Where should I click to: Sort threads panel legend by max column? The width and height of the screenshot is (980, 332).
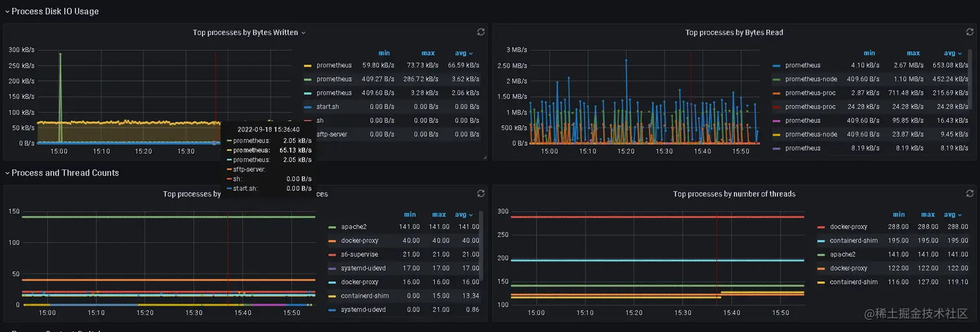pyautogui.click(x=928, y=215)
